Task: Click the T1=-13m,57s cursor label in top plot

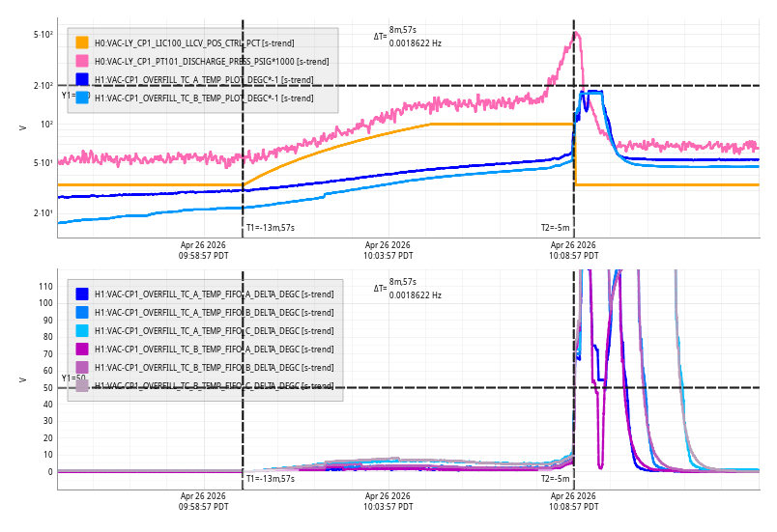Action: point(271,228)
